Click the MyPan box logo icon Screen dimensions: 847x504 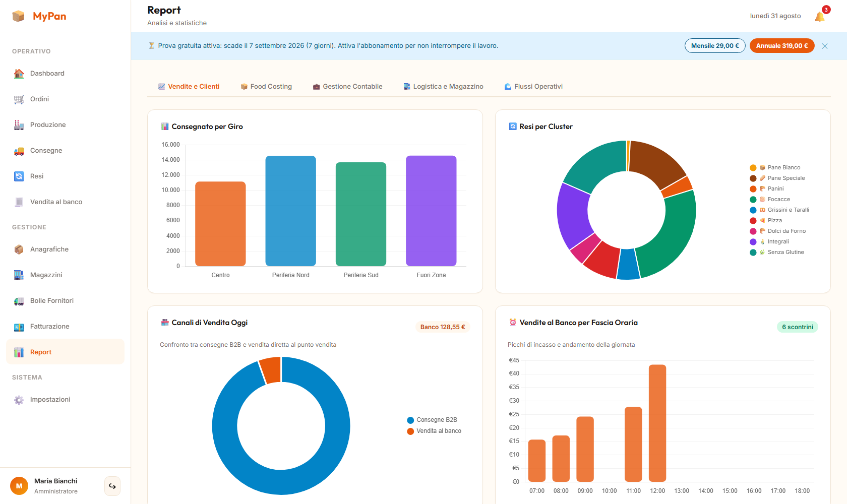tap(19, 16)
